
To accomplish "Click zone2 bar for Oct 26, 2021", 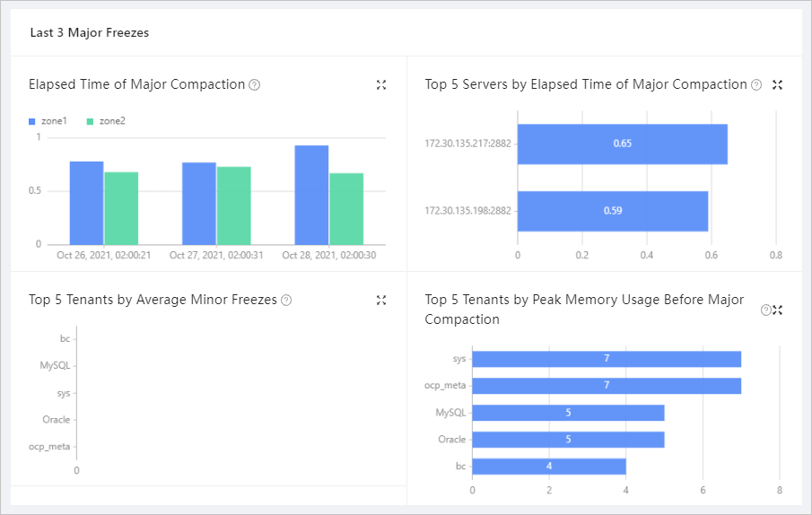I will coord(121,208).
